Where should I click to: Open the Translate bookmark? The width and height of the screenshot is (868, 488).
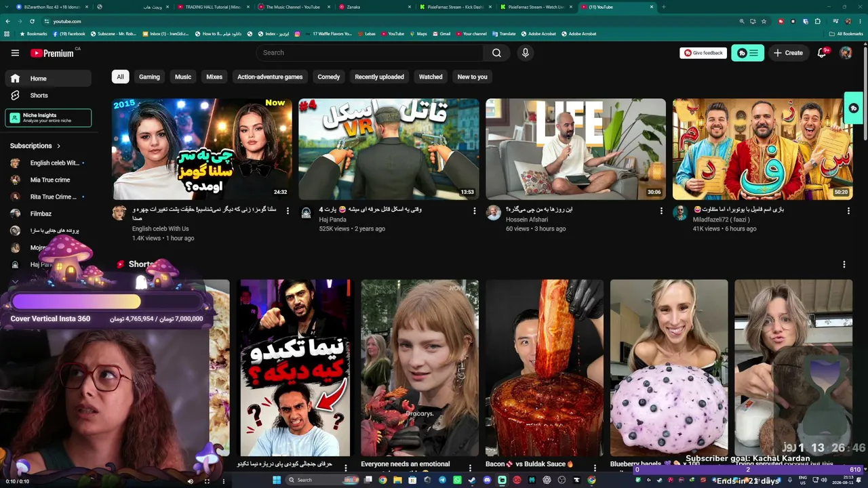[x=503, y=33]
